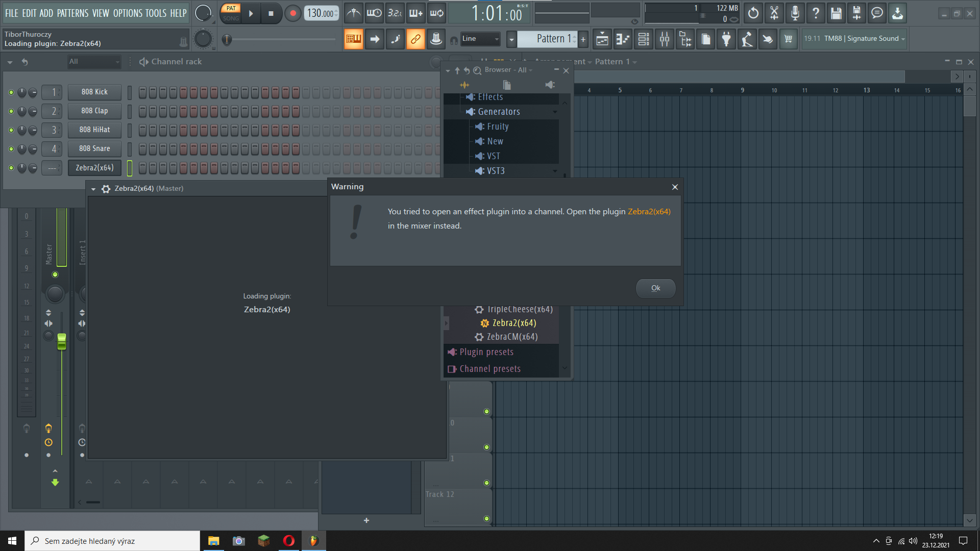Select ZebraCM(x64) in the browser
Image resolution: width=980 pixels, height=551 pixels.
point(512,337)
